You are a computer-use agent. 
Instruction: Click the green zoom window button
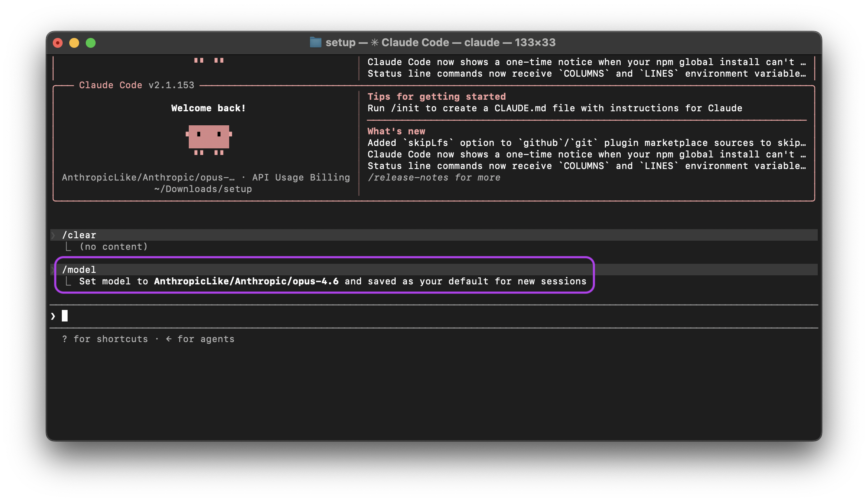(91, 43)
